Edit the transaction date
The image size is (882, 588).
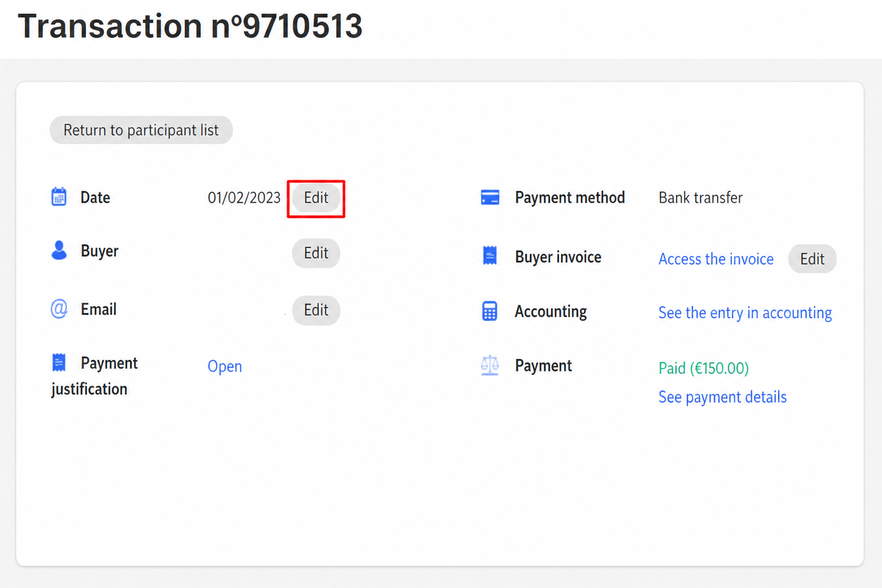point(316,198)
